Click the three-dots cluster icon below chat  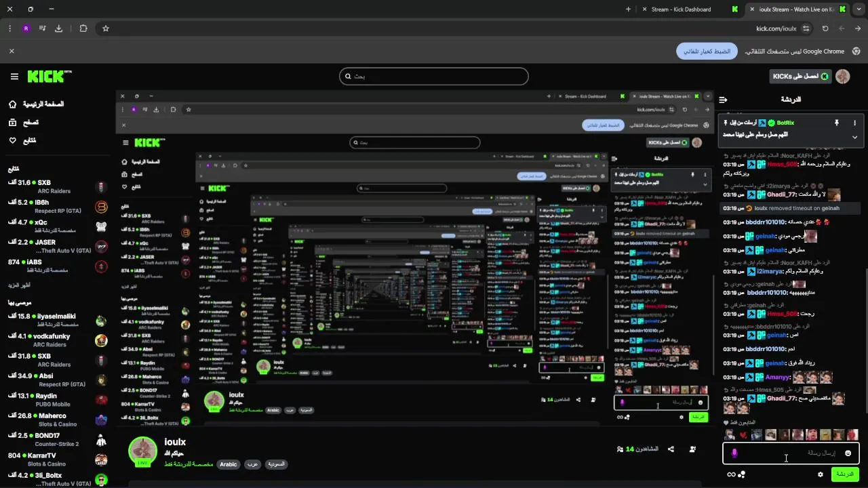pos(742,474)
